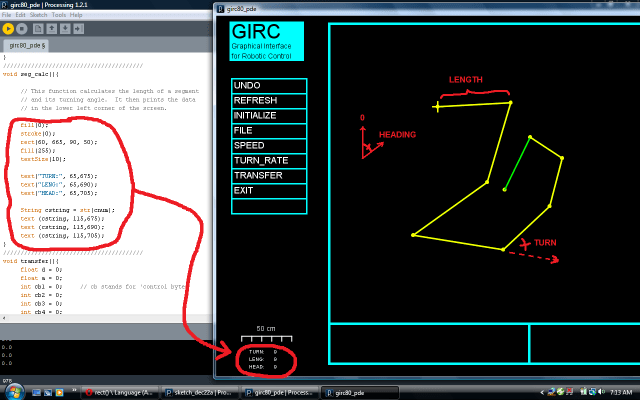Image resolution: width=640 pixels, height=400 pixels.
Task: Click the network connection monitors tray icon
Action: coord(592,392)
